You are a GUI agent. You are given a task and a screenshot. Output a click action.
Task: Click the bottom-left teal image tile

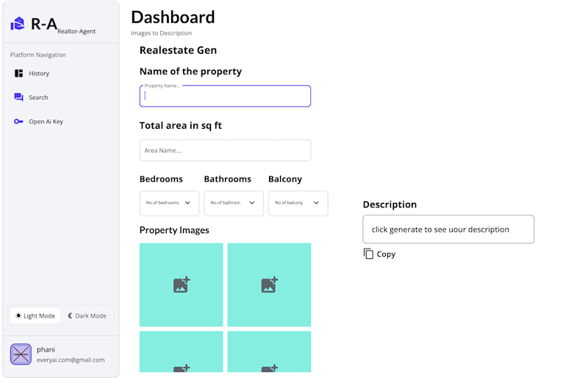(x=181, y=352)
